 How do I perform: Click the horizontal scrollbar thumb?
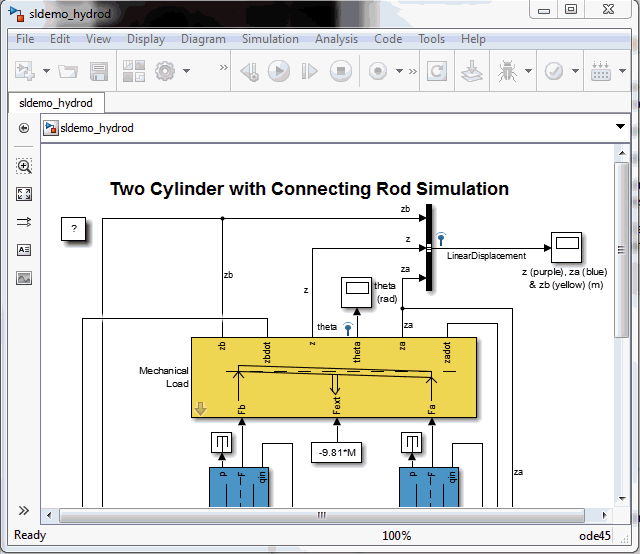322,516
